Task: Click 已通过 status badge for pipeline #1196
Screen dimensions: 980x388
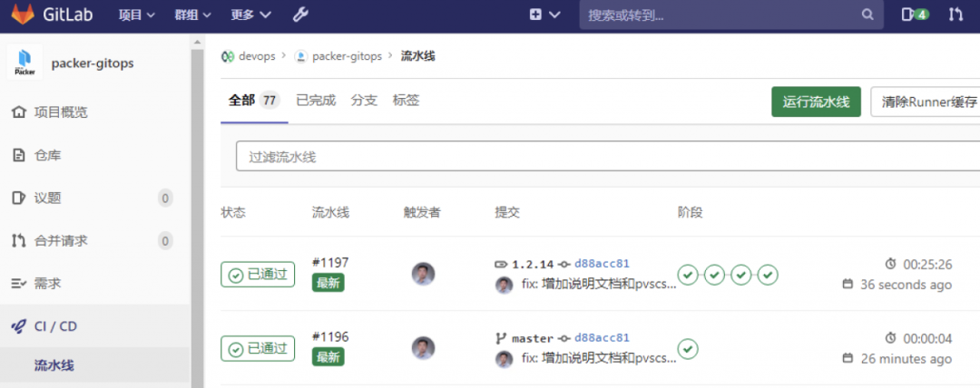Action: tap(258, 349)
